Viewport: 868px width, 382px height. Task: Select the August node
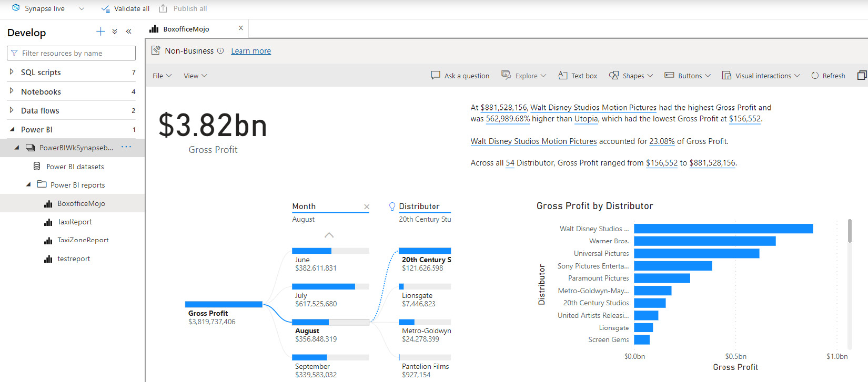click(x=330, y=331)
